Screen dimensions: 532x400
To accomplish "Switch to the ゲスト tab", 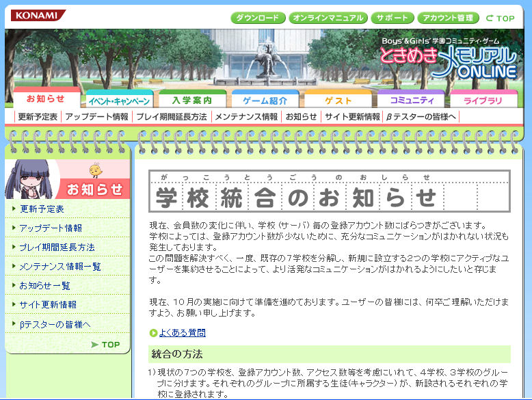I will point(338,100).
